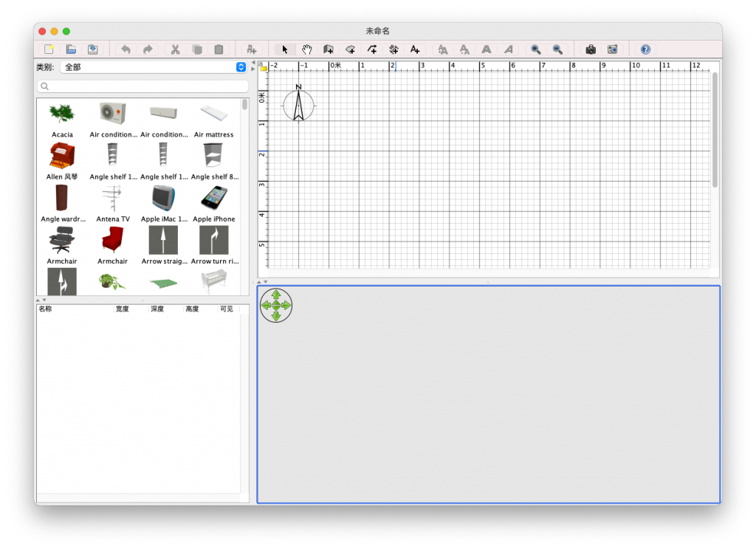Click the down arrow in 3D navigation pad
The image size is (756, 550).
[x=276, y=316]
